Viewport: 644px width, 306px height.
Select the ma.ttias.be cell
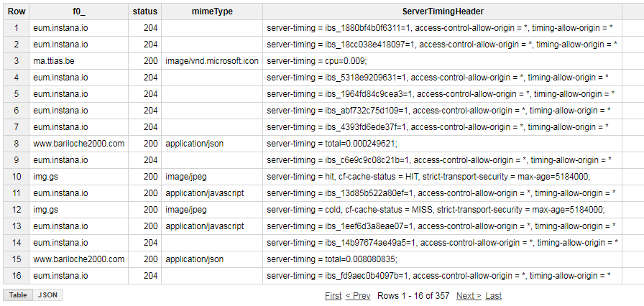pos(54,61)
